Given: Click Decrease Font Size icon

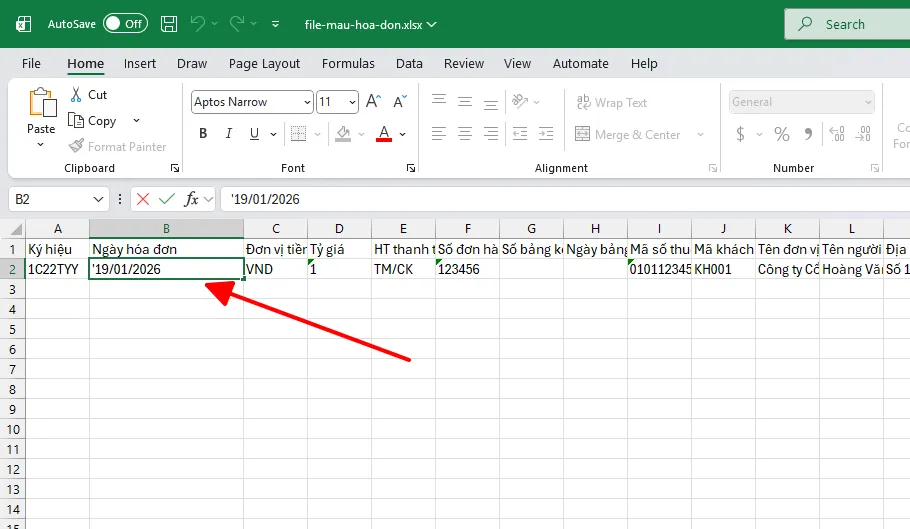Looking at the screenshot, I should click(400, 102).
